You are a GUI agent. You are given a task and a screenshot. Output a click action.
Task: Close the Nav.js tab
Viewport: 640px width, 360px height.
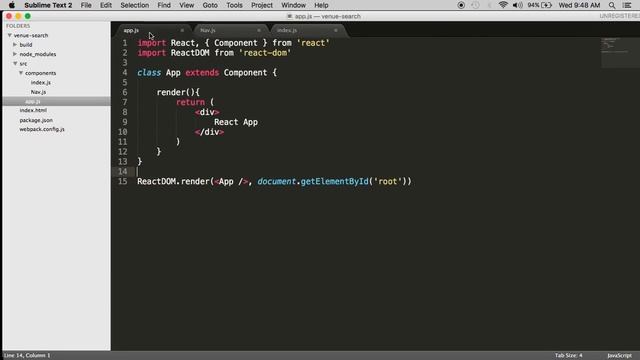click(259, 30)
